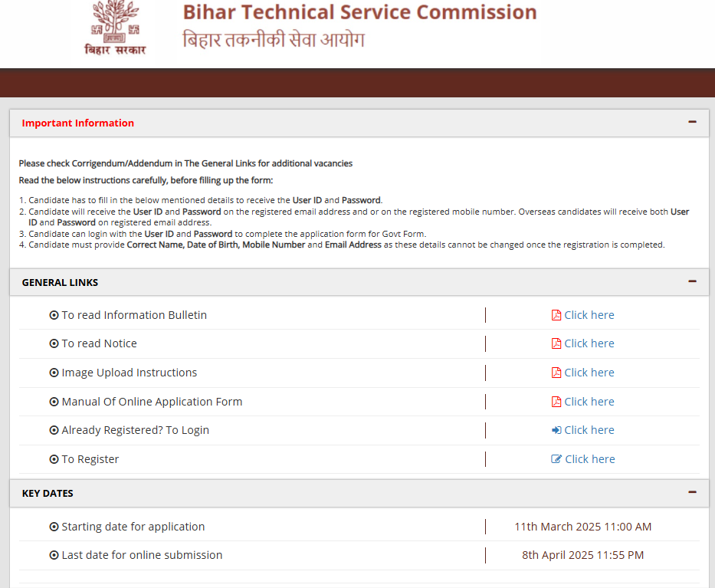Click instruction 4 about Correct Name, Date of Birth
The image size is (715, 588).
pyautogui.click(x=342, y=245)
